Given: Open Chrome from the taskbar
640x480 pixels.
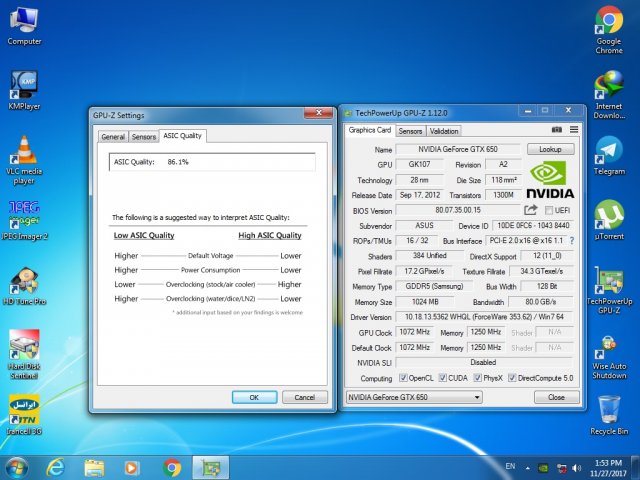Looking at the screenshot, I should click(172, 468).
